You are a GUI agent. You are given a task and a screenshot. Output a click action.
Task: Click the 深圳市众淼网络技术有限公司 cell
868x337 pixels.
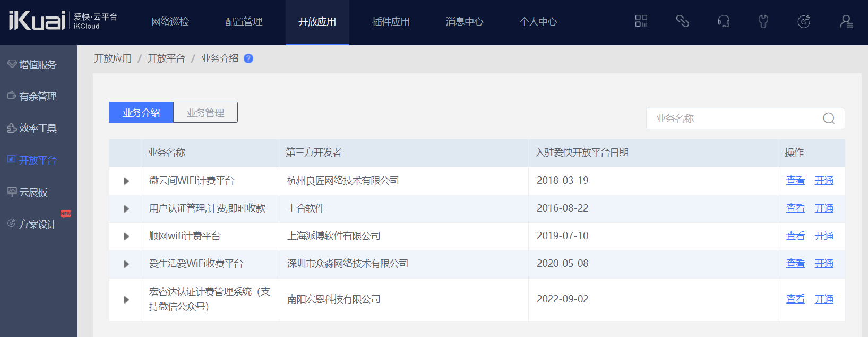click(x=348, y=264)
